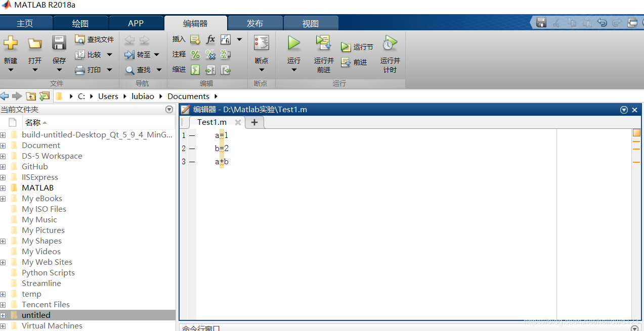Open the Compare (比较) dropdown arrow
Image resolution: width=644 pixels, height=331 pixels.
point(109,55)
